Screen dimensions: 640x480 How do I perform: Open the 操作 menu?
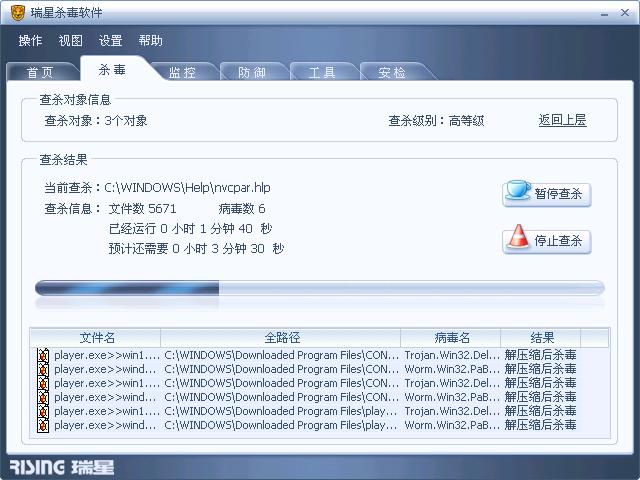[x=30, y=40]
